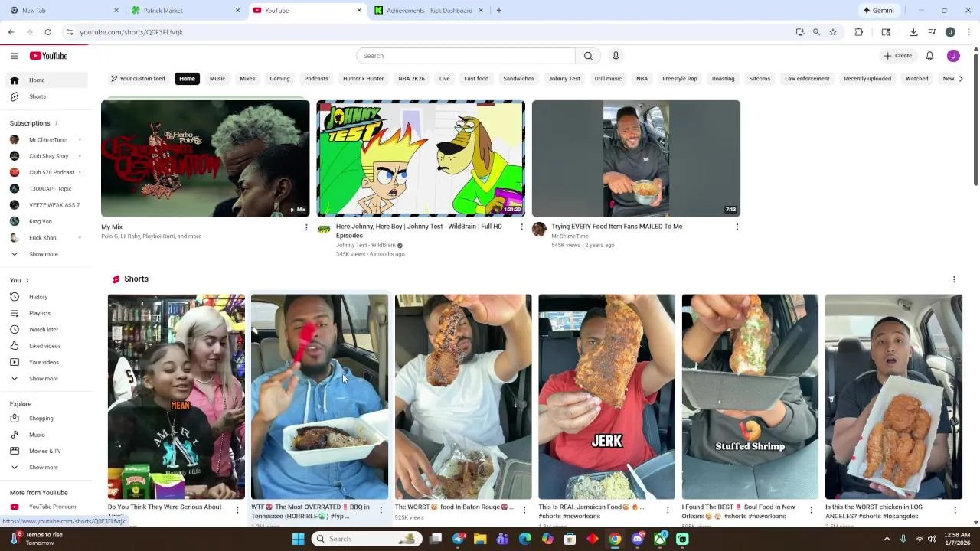Open Playlists in the sidebar

[45, 313]
